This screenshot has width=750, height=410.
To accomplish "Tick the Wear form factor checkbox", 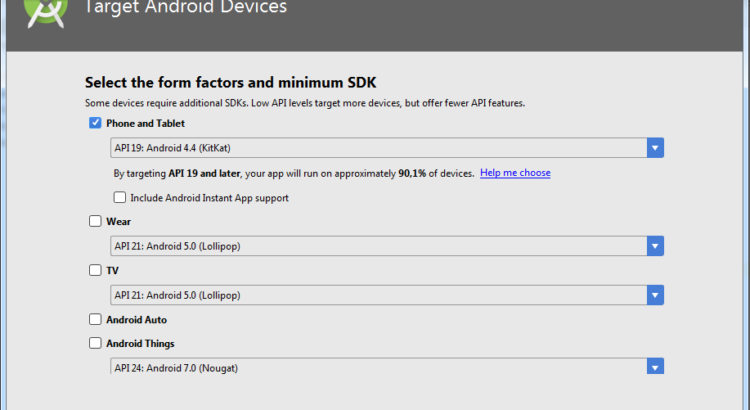I will (95, 221).
